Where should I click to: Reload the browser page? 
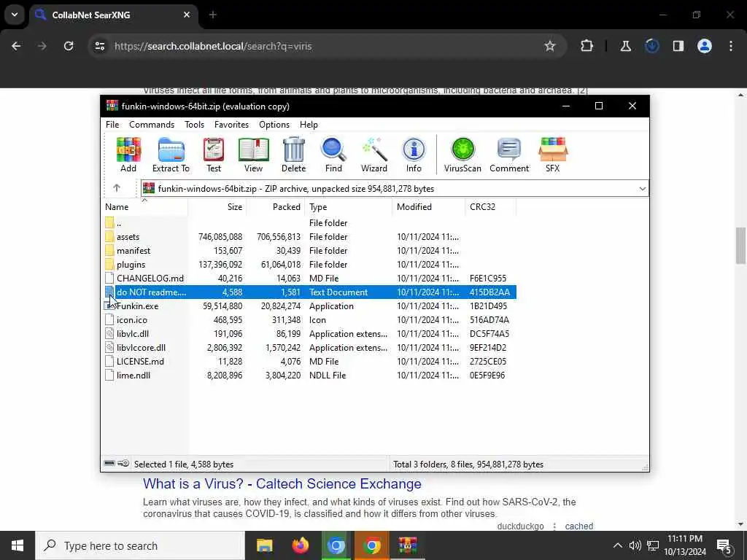tap(69, 46)
